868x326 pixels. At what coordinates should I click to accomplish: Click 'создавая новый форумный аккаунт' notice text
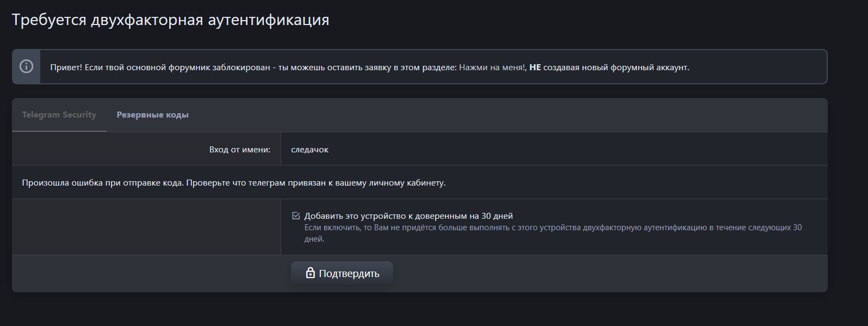coord(616,67)
